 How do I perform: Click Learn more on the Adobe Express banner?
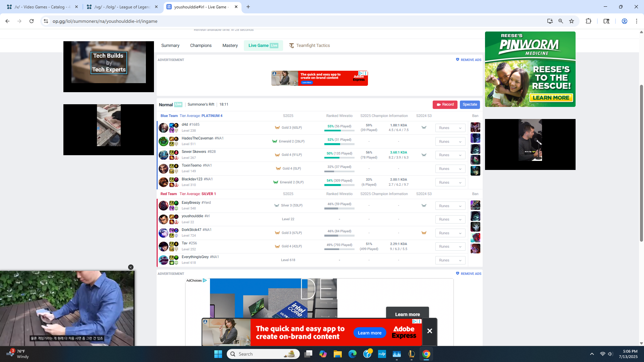tap(370, 333)
